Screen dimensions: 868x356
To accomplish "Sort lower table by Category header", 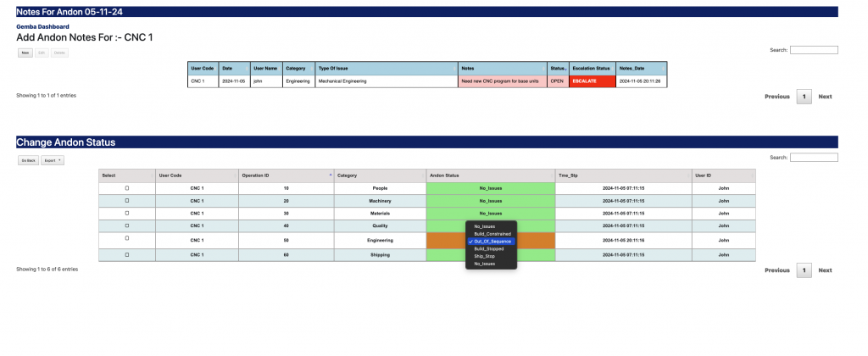I will [379, 175].
